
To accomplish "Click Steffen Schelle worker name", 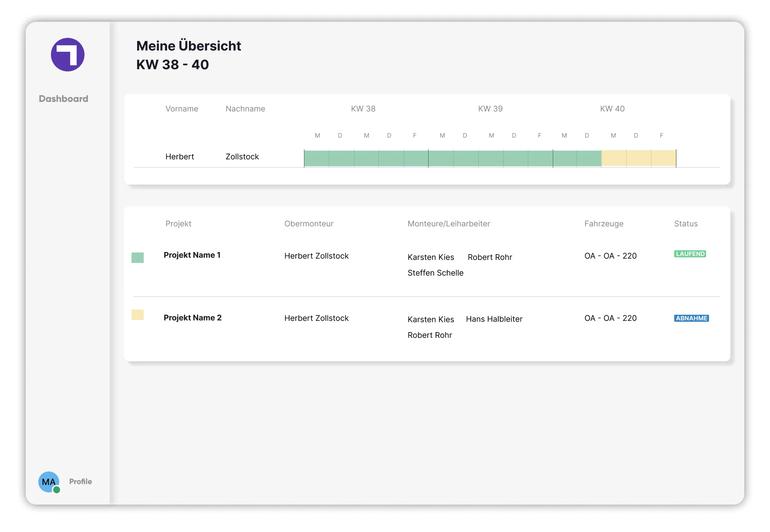I will (x=436, y=273).
